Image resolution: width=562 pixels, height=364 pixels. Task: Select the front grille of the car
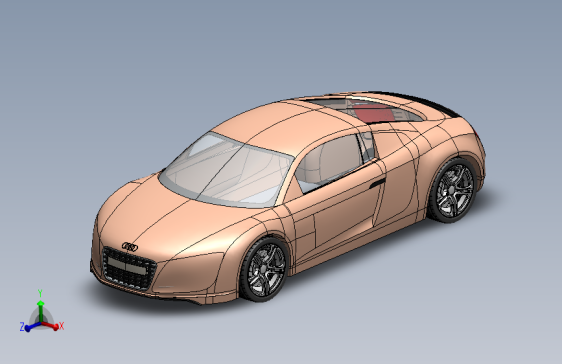coord(129,267)
